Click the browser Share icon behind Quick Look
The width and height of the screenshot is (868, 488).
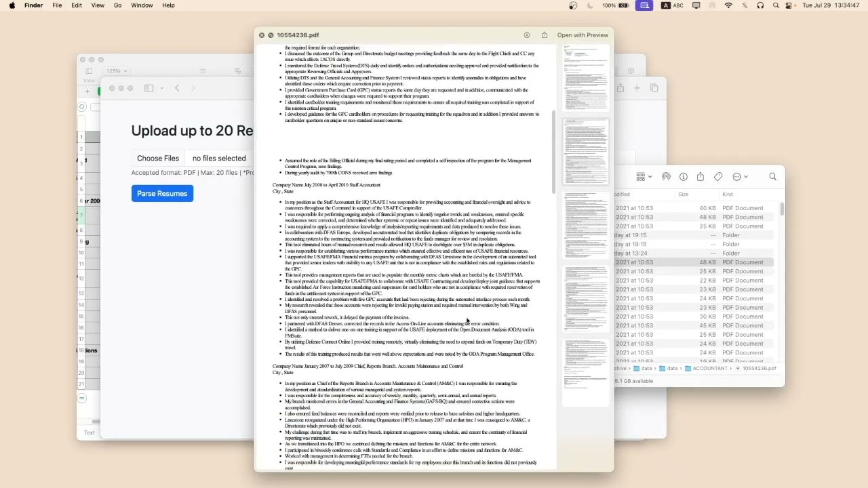[620, 88]
